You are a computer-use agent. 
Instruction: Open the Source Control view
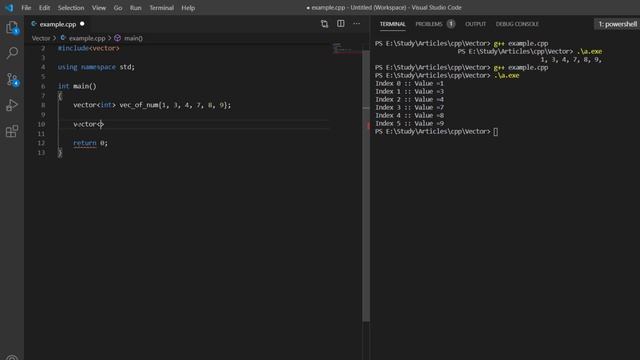point(12,79)
